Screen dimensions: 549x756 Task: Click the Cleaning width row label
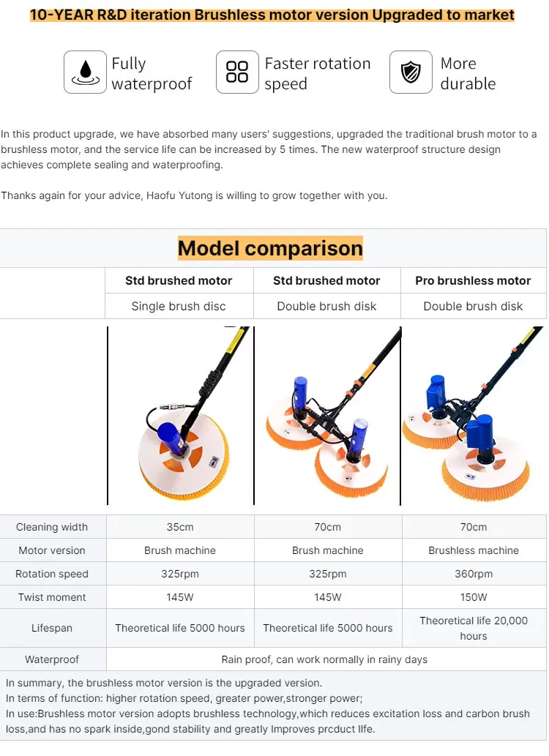coord(52,527)
